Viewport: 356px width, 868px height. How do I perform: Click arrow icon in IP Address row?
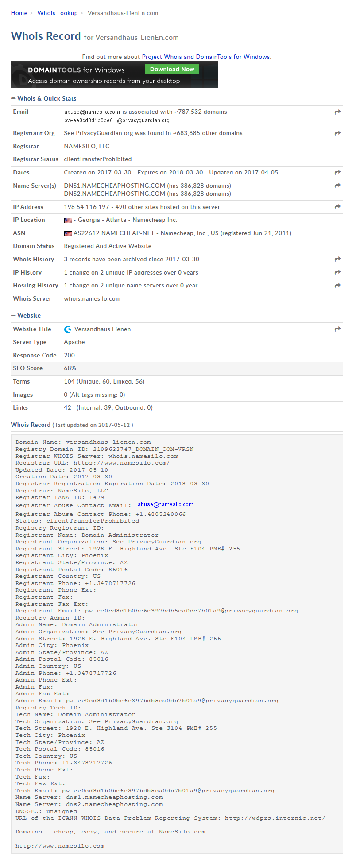[337, 207]
